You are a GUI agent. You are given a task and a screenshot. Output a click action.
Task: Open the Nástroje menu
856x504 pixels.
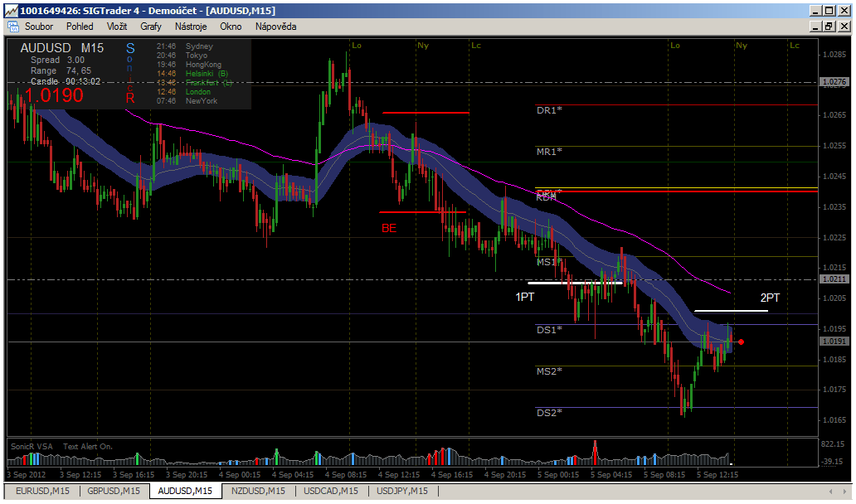(x=191, y=27)
